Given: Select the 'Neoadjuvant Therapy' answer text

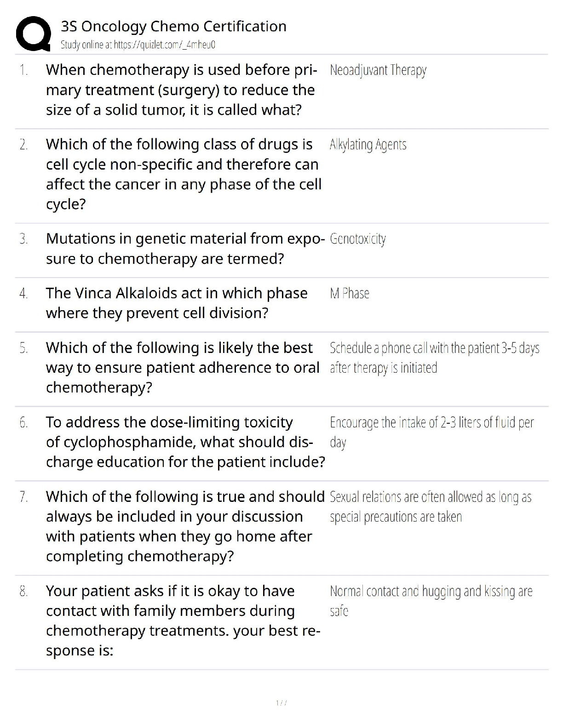Looking at the screenshot, I should click(378, 70).
